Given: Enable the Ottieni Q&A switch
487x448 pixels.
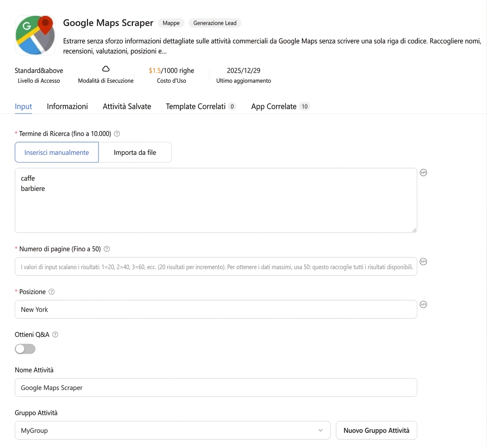Looking at the screenshot, I should 25,349.
